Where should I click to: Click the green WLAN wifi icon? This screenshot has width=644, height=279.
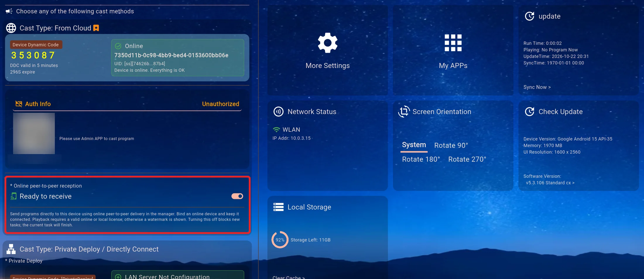[x=276, y=130]
